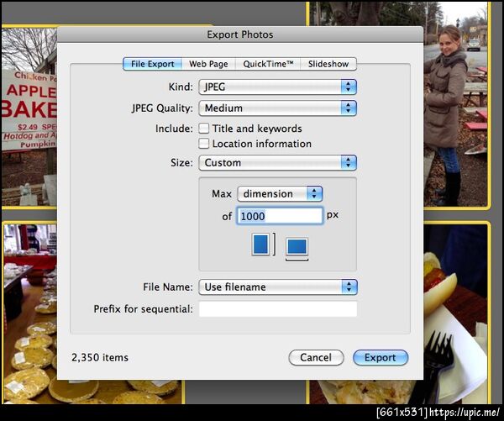
Task: Open the Size dropdown set to Custom
Action: 278,163
